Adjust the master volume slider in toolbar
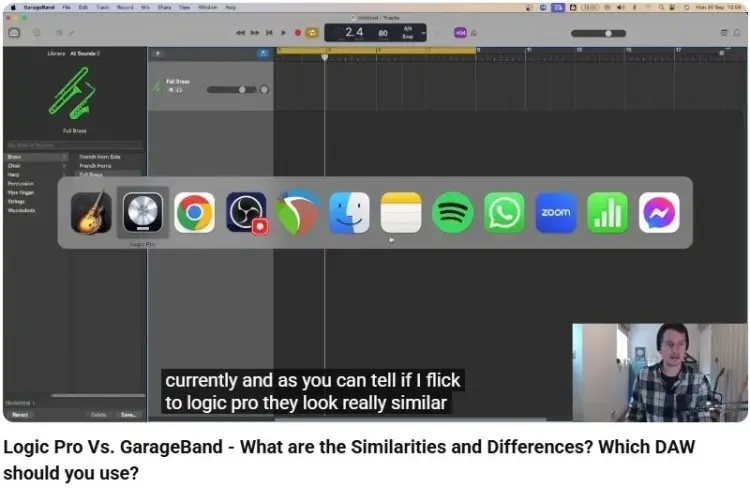 pyautogui.click(x=598, y=33)
